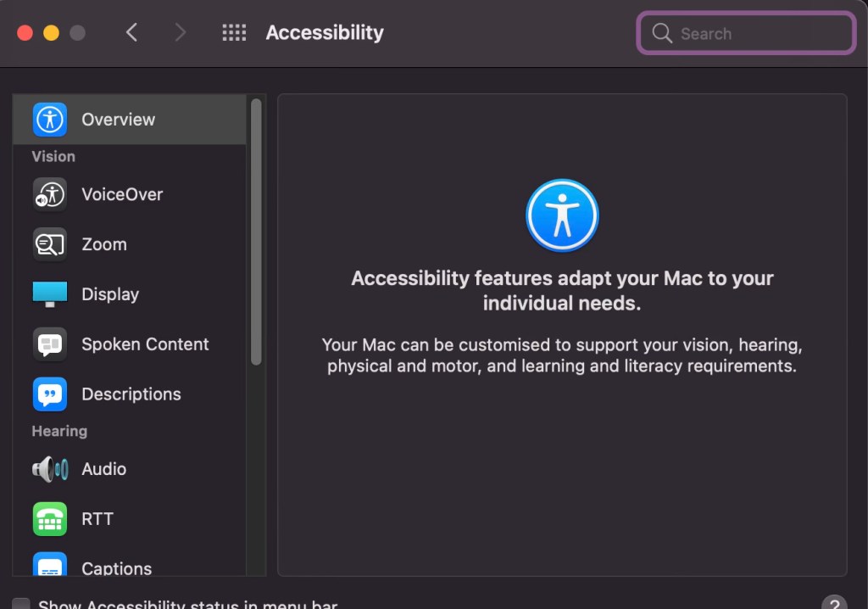This screenshot has height=609, width=868.
Task: Click the magnifying glass search icon
Action: [662, 34]
